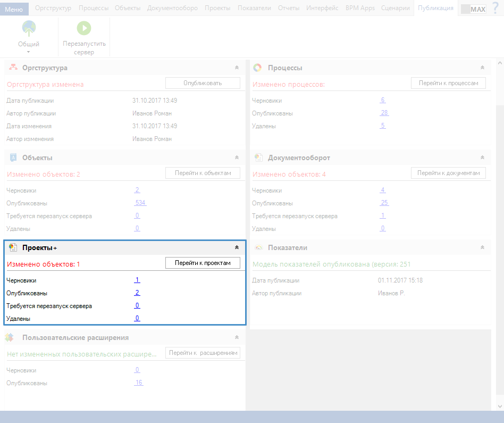This screenshot has height=423, width=504.
Task: Click the Проекты+ section icon
Action: pyautogui.click(x=13, y=247)
